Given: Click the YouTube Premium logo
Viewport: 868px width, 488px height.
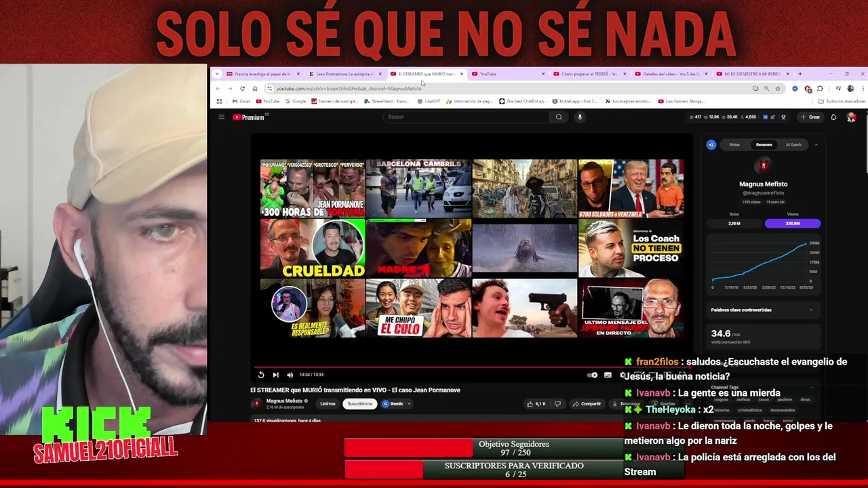Looking at the screenshot, I should pyautogui.click(x=248, y=117).
